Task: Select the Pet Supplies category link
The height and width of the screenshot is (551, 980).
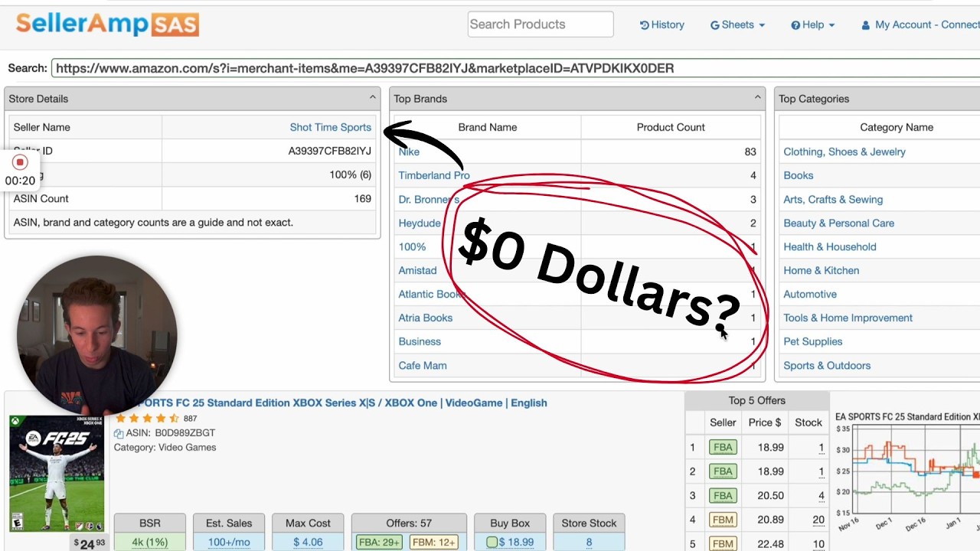Action: (812, 341)
